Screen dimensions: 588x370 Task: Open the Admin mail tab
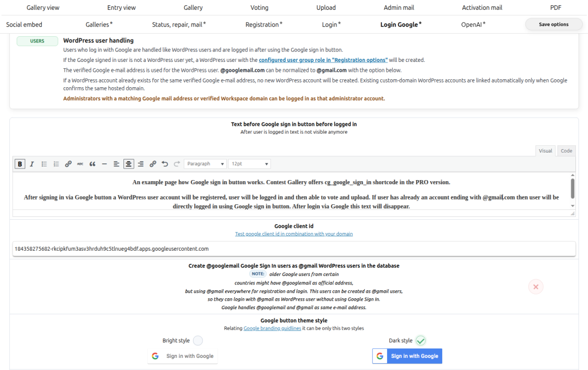tap(399, 7)
